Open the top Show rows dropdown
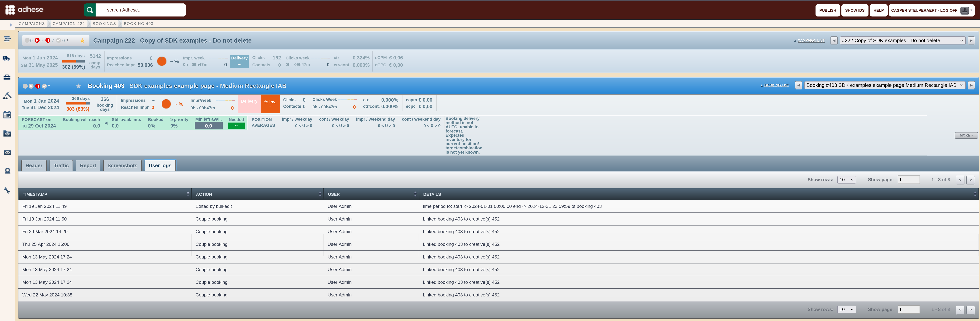Screen dimensions: 980x321 pyautogui.click(x=846, y=180)
